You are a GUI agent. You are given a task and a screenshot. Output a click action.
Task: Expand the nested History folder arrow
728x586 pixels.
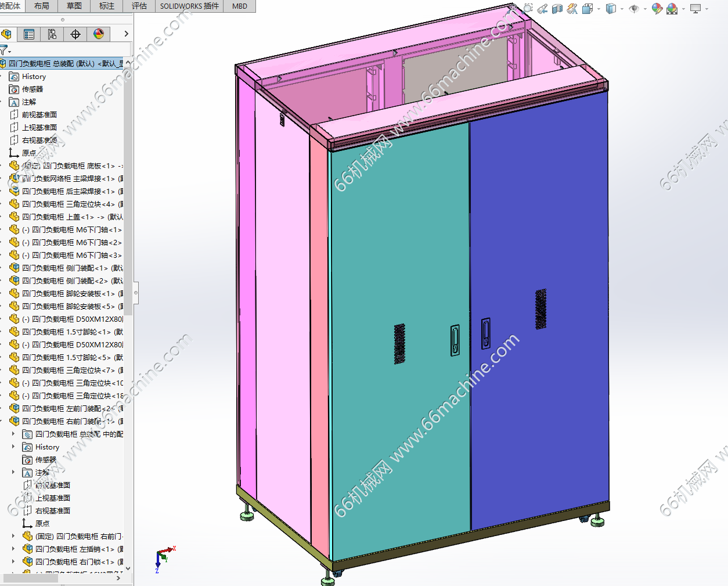click(13, 447)
